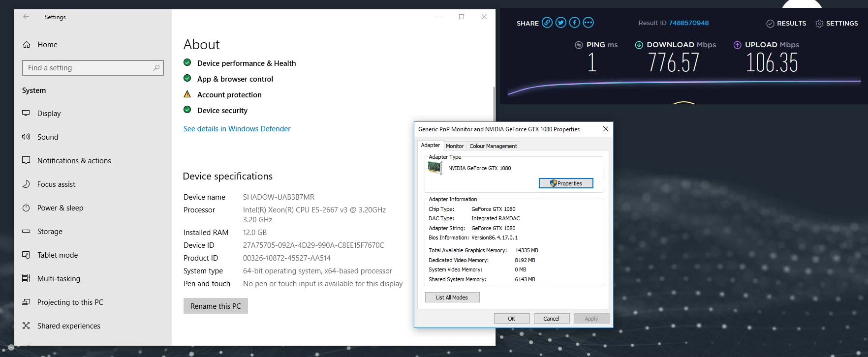Open more share options ellipsis icon
868x357 pixels.
(x=588, y=23)
